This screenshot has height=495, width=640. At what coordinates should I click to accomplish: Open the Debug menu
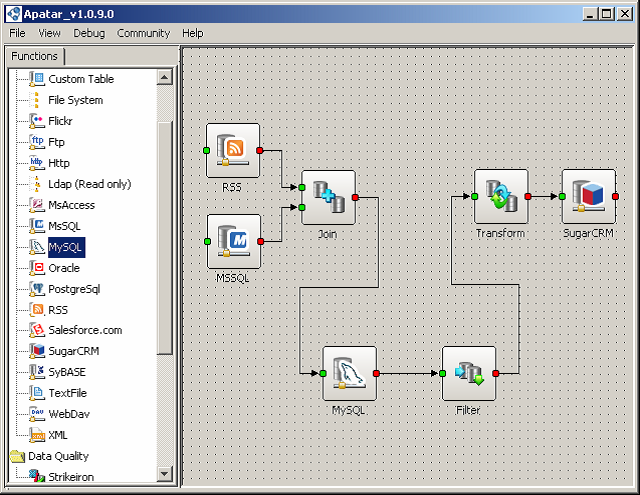pos(89,33)
